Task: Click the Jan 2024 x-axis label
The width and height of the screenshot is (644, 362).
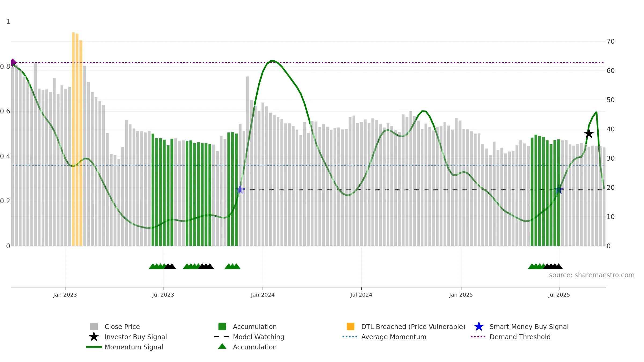Action: [263, 295]
